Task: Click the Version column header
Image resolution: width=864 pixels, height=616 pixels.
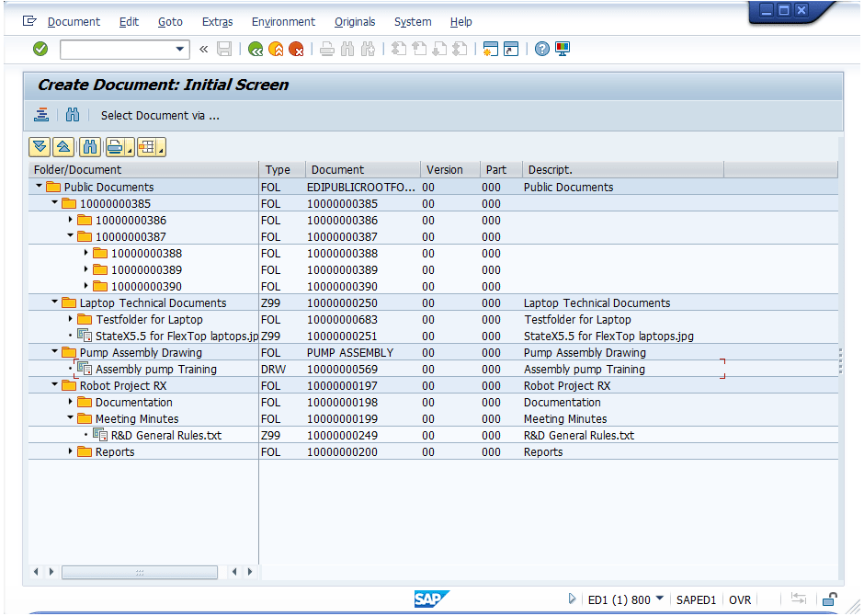Action: click(x=449, y=170)
